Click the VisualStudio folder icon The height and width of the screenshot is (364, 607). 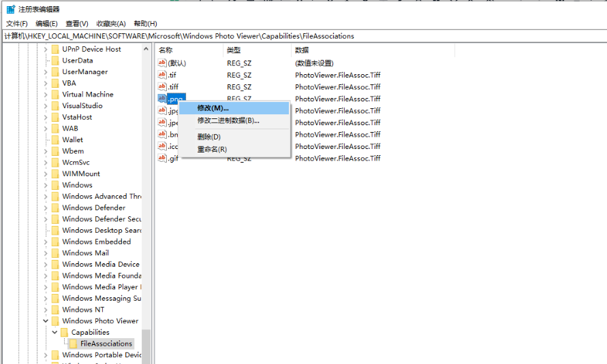click(55, 105)
